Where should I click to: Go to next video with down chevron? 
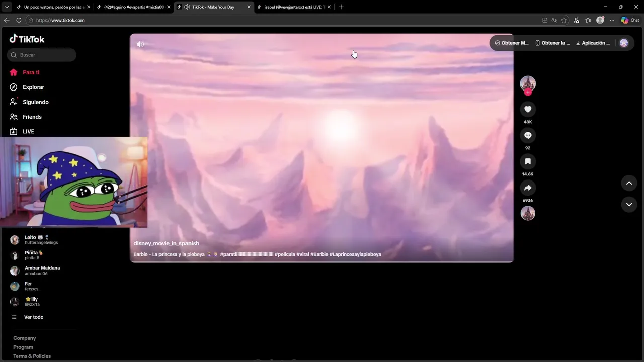coord(629,204)
